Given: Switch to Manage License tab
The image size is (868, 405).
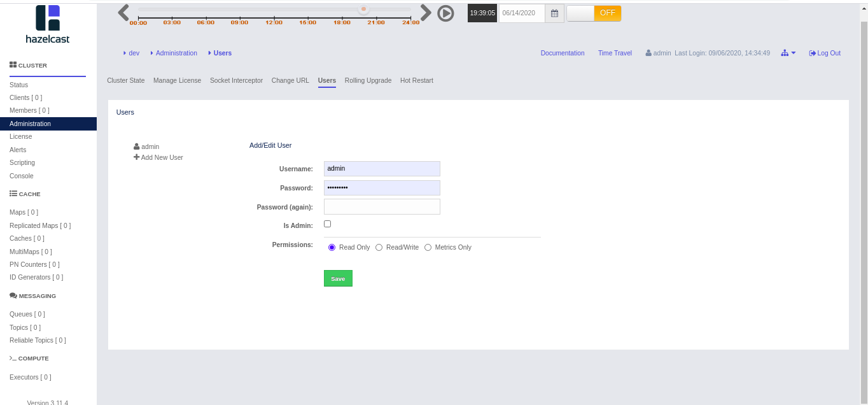Looking at the screenshot, I should pyautogui.click(x=177, y=80).
